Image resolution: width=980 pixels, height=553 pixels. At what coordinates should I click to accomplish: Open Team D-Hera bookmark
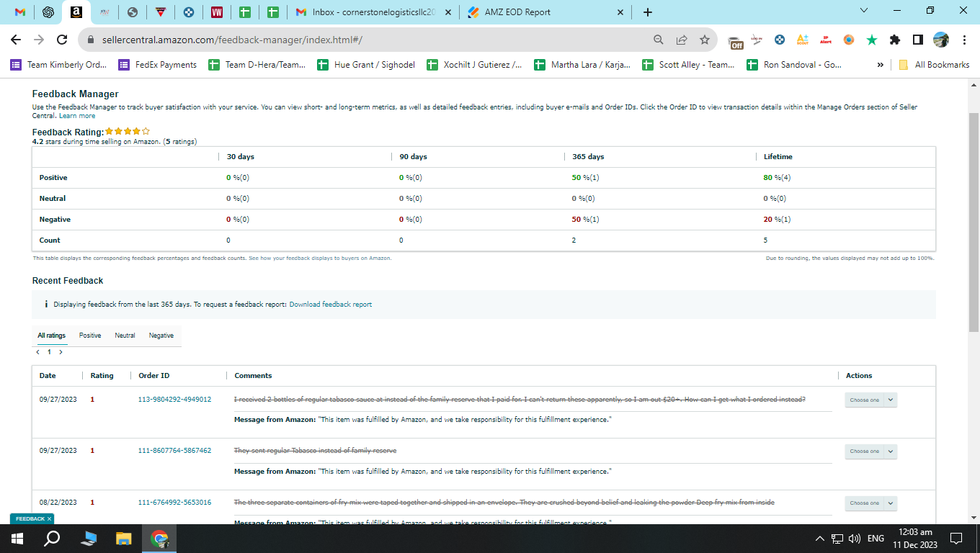point(257,65)
